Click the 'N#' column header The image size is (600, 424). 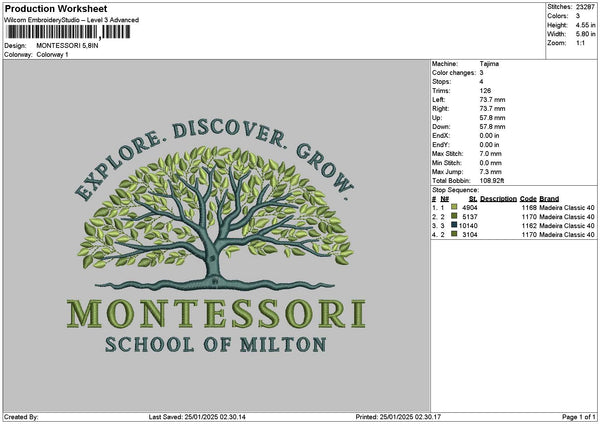[x=444, y=199]
